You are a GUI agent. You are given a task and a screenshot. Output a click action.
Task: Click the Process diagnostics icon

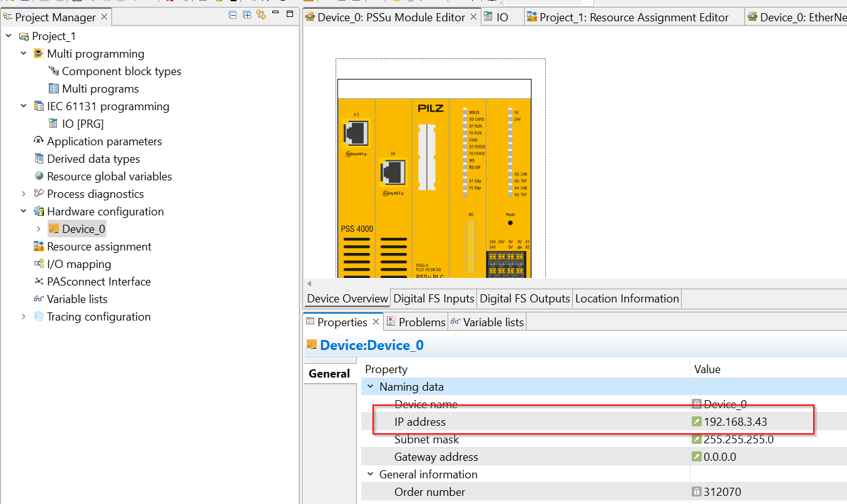(x=39, y=193)
